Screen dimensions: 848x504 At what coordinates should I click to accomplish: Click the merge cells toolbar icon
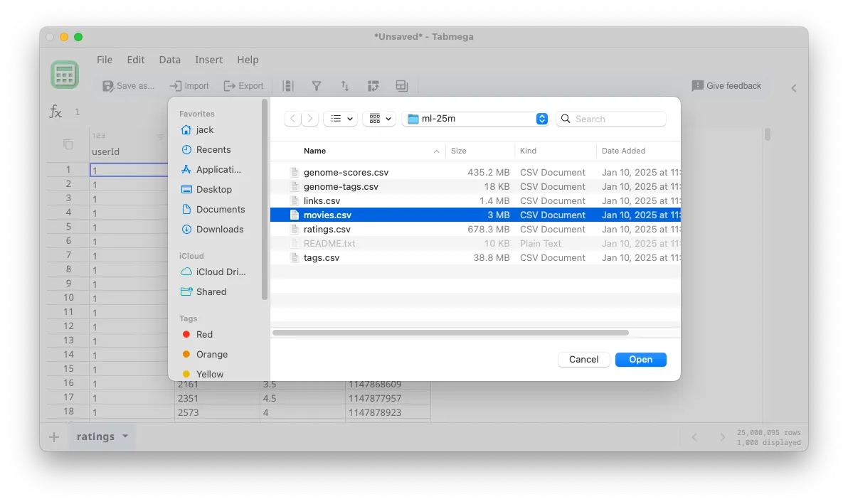click(x=402, y=85)
